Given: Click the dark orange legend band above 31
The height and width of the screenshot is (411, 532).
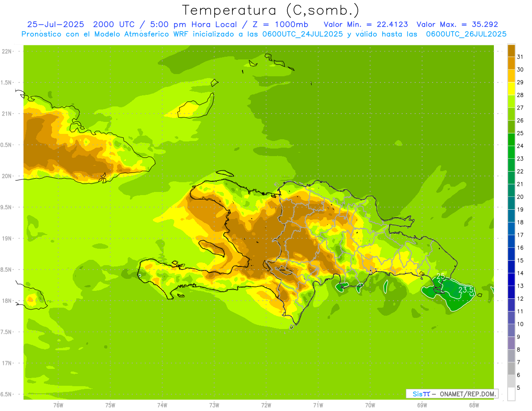Looking at the screenshot, I should (511, 51).
